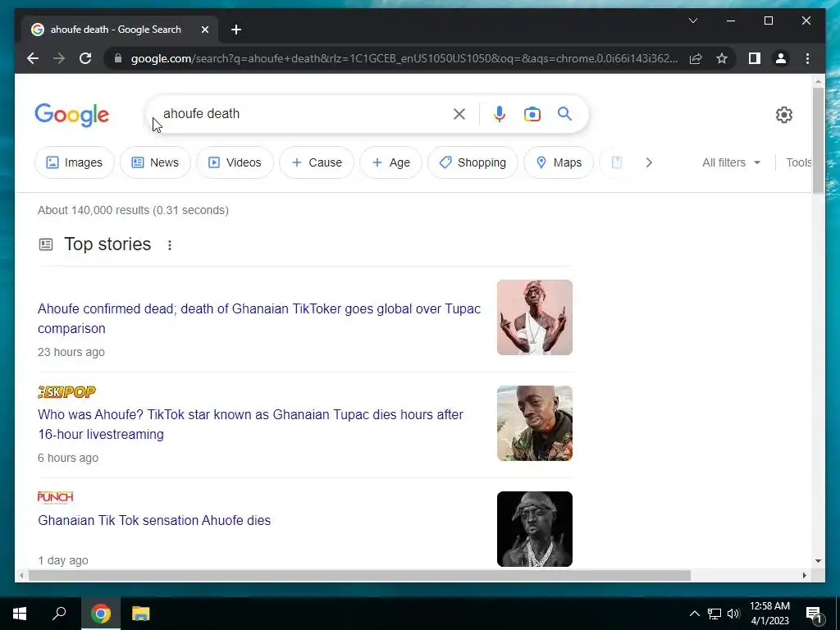Switch to the Shopping filter
840x630 pixels.
coord(473,162)
